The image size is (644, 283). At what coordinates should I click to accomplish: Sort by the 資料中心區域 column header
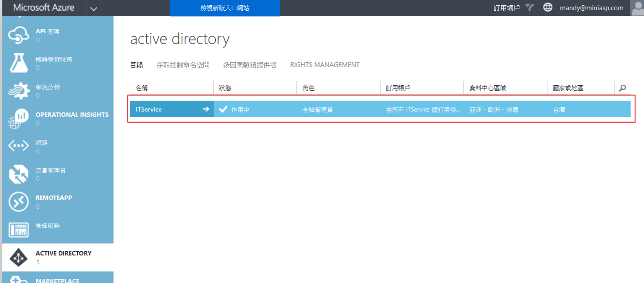(488, 88)
